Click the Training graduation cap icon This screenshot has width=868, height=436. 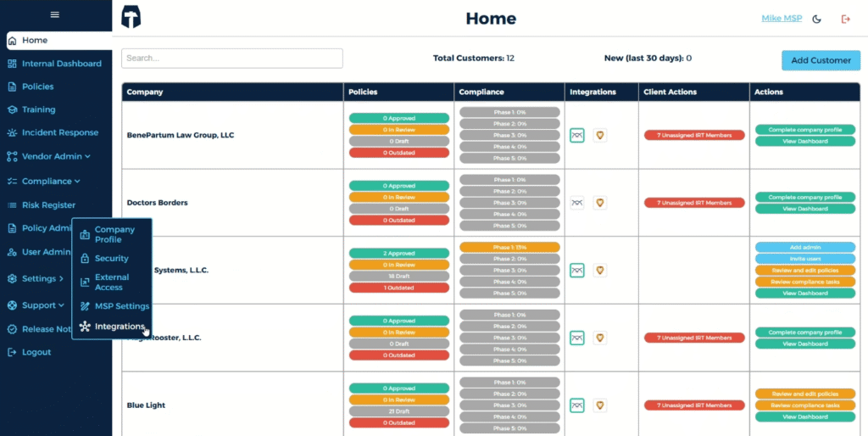coord(12,109)
